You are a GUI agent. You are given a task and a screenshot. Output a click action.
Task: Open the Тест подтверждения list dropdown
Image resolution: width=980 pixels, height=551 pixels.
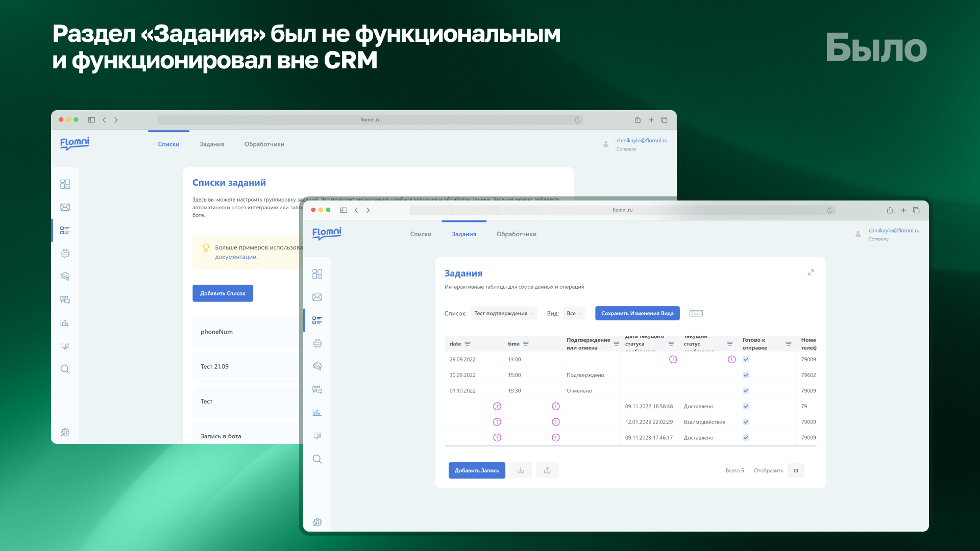click(504, 313)
